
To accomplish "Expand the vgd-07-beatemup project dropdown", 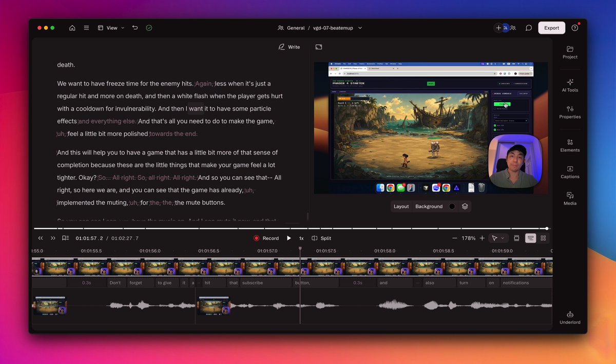I will pyautogui.click(x=337, y=28).
